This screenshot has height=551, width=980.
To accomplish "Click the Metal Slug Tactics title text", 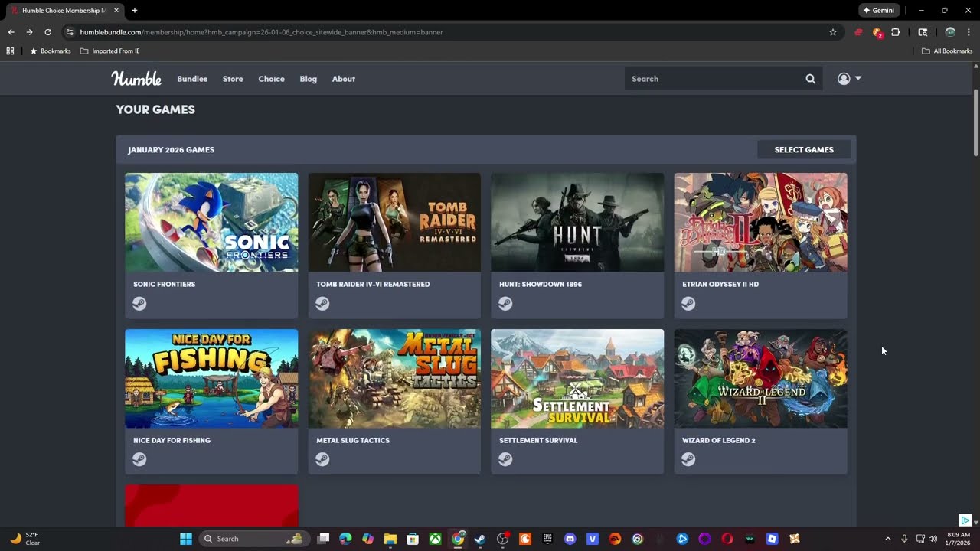I will 353,440.
